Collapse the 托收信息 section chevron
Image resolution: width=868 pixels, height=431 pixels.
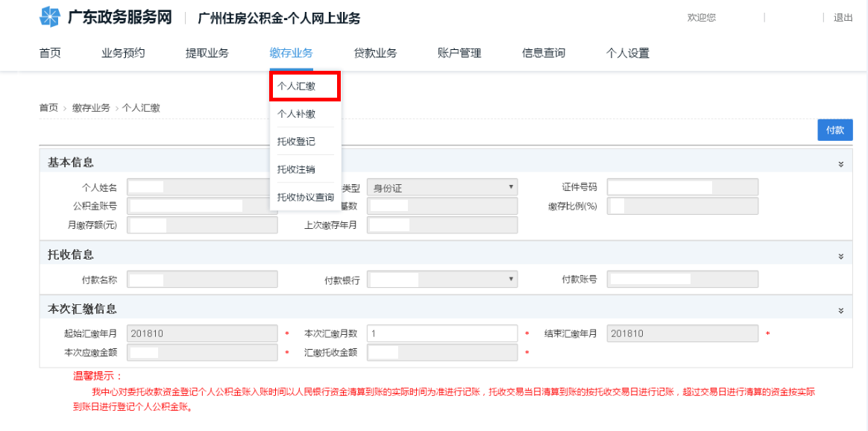pyautogui.click(x=840, y=257)
